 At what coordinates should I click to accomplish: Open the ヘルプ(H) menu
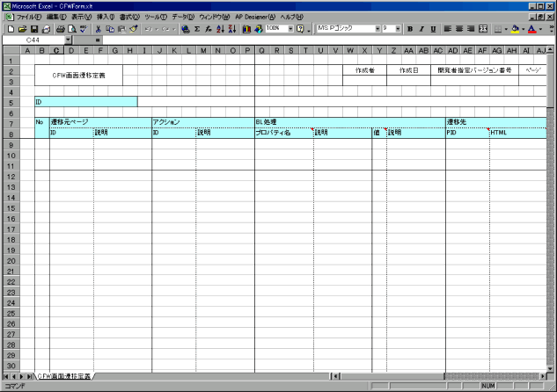pos(291,17)
